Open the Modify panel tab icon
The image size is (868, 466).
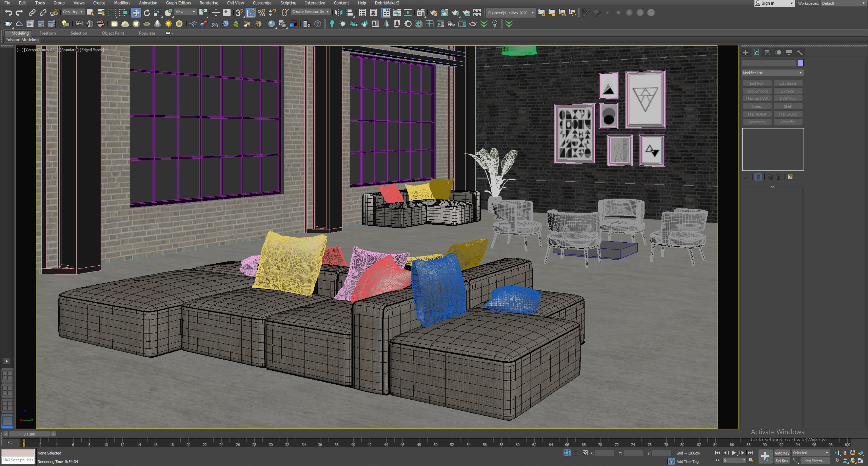tap(757, 52)
